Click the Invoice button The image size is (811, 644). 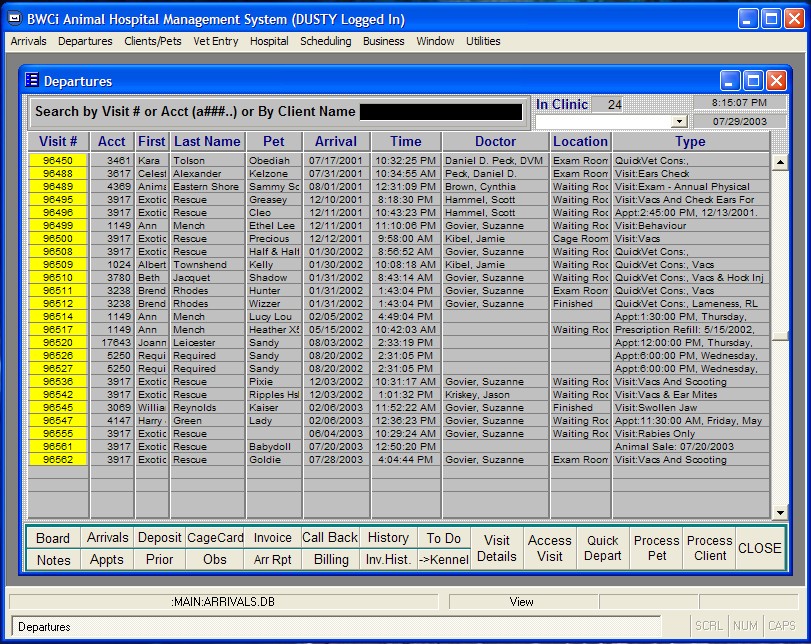click(x=273, y=538)
